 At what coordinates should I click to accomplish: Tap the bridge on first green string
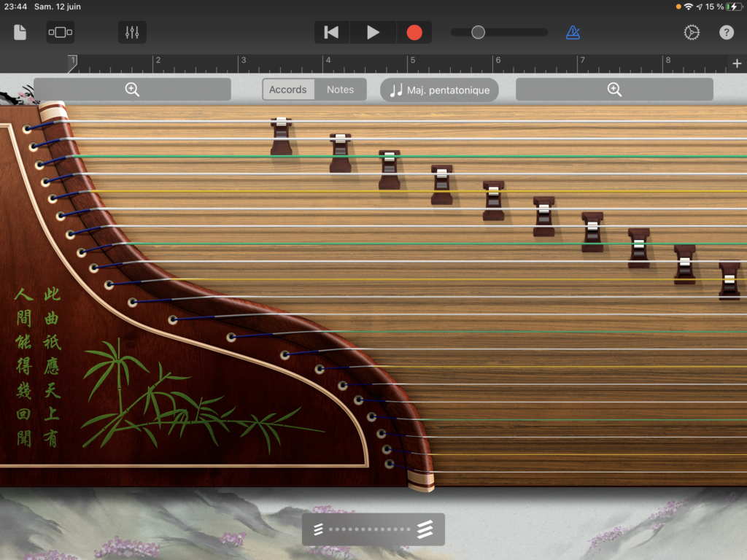click(x=390, y=170)
